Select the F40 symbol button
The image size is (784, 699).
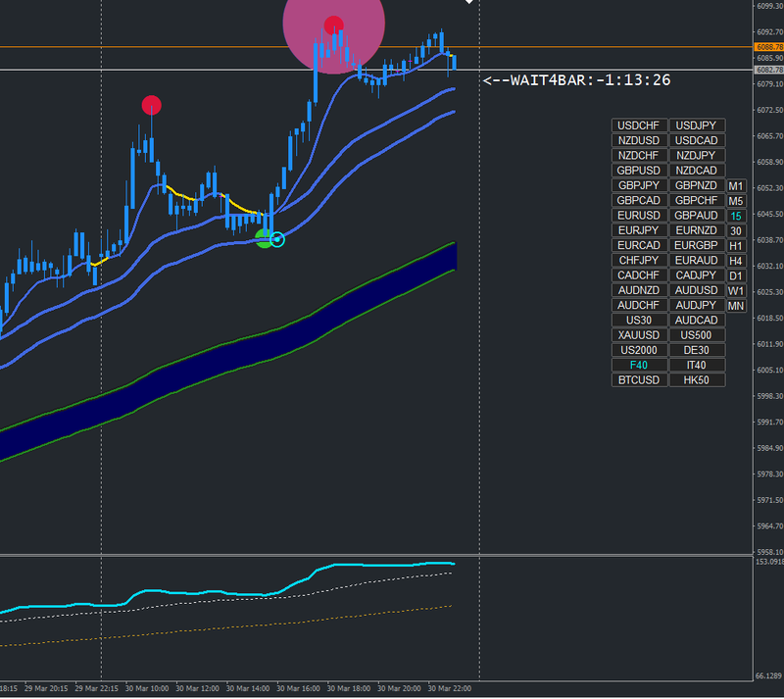pyautogui.click(x=639, y=366)
